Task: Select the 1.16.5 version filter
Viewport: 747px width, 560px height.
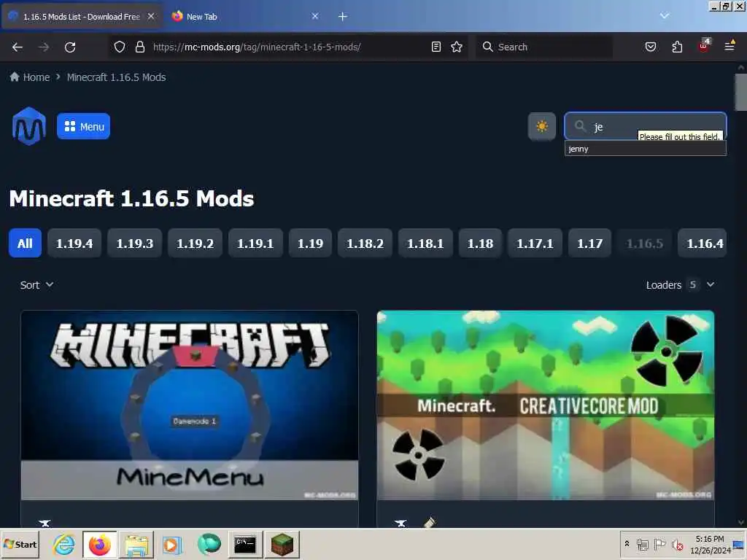Action: [x=645, y=244]
